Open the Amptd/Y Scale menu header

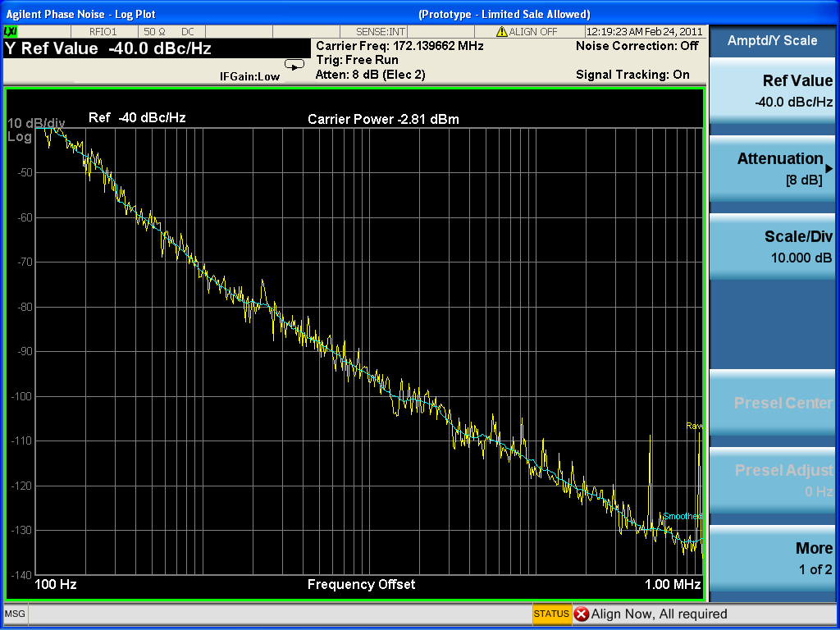(771, 40)
